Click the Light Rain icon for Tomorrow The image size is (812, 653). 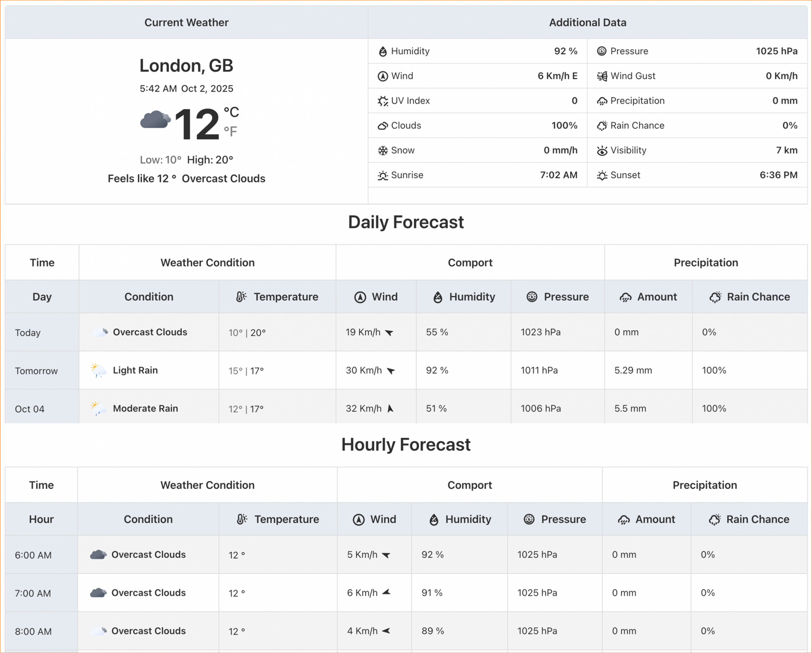[x=99, y=371]
